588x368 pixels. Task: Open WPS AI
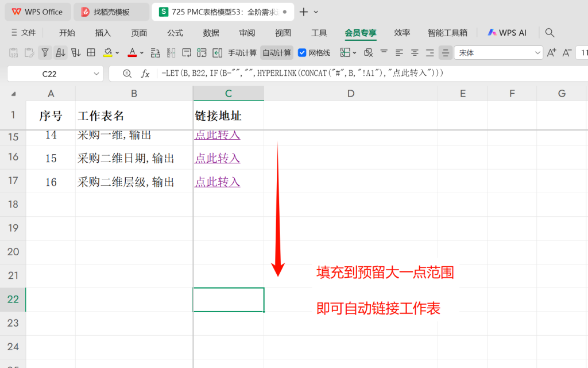click(507, 33)
